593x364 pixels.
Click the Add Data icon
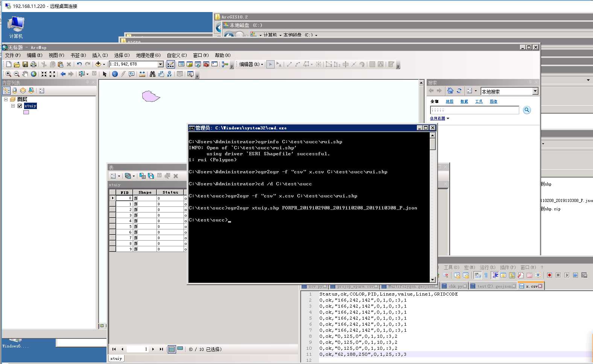(x=98, y=64)
